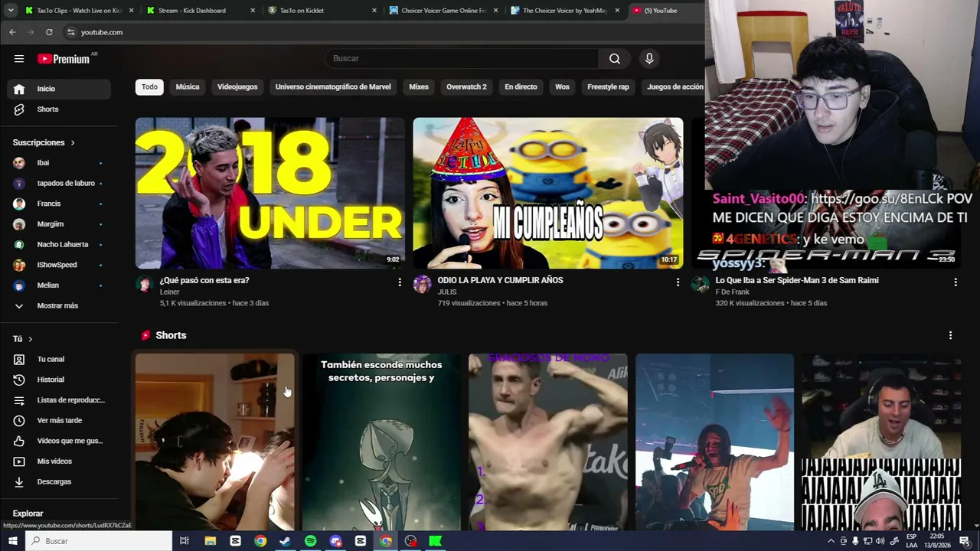Image resolution: width=980 pixels, height=551 pixels.
Task: Open Leiner channel avatar under first video
Action: point(144,285)
